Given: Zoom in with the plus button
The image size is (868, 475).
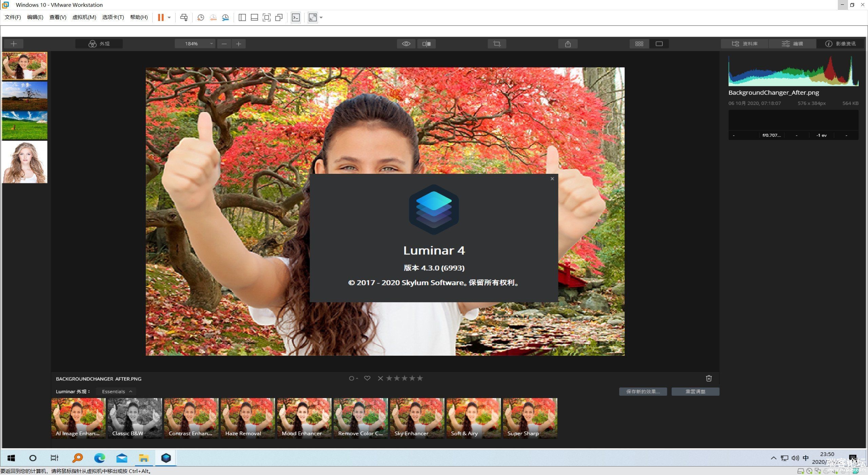Looking at the screenshot, I should click(x=239, y=44).
